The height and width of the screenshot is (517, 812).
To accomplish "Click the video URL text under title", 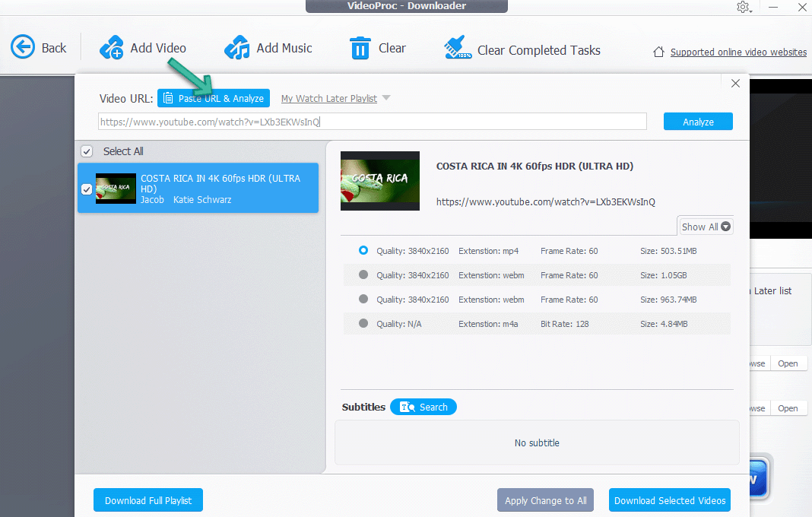I will [x=545, y=201].
